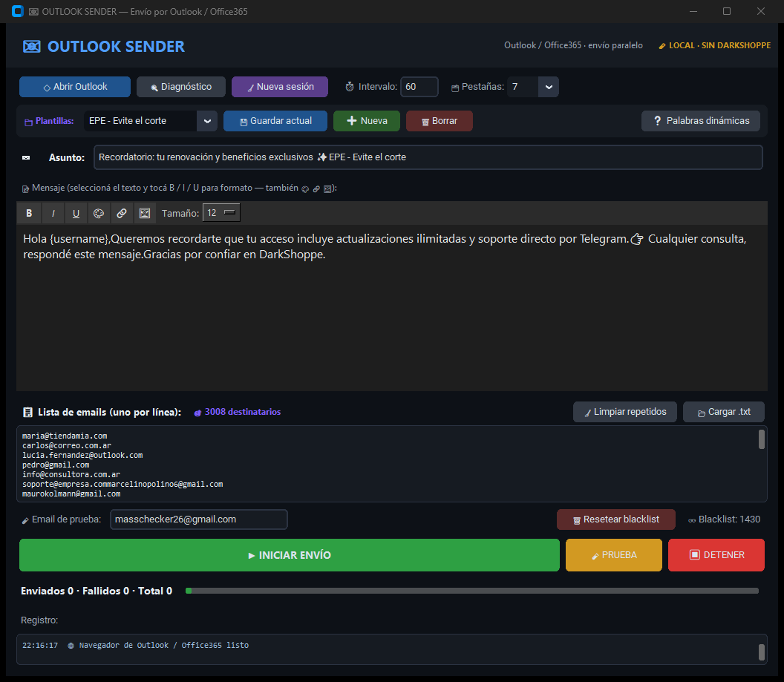The image size is (784, 682).
Task: Start a Nueva sesión
Action: pyautogui.click(x=280, y=87)
